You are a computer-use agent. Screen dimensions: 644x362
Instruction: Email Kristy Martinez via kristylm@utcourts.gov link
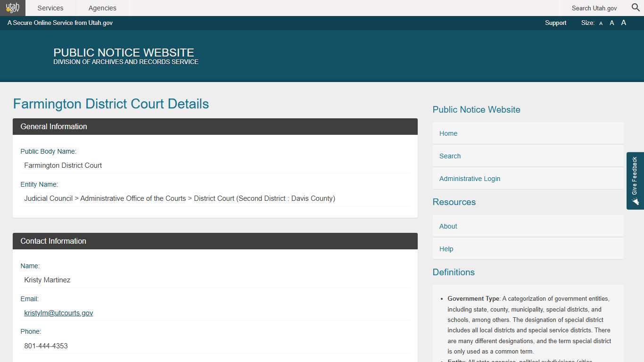pos(58,313)
